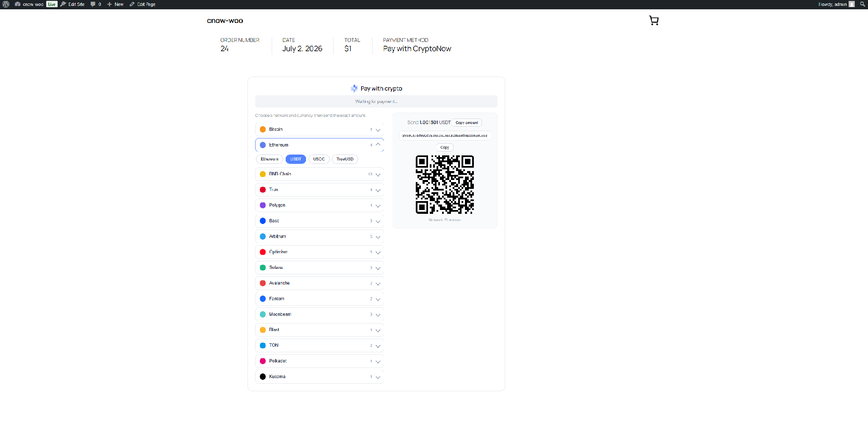This screenshot has width=868, height=445.
Task: Click the Copy amount button
Action: pos(467,123)
